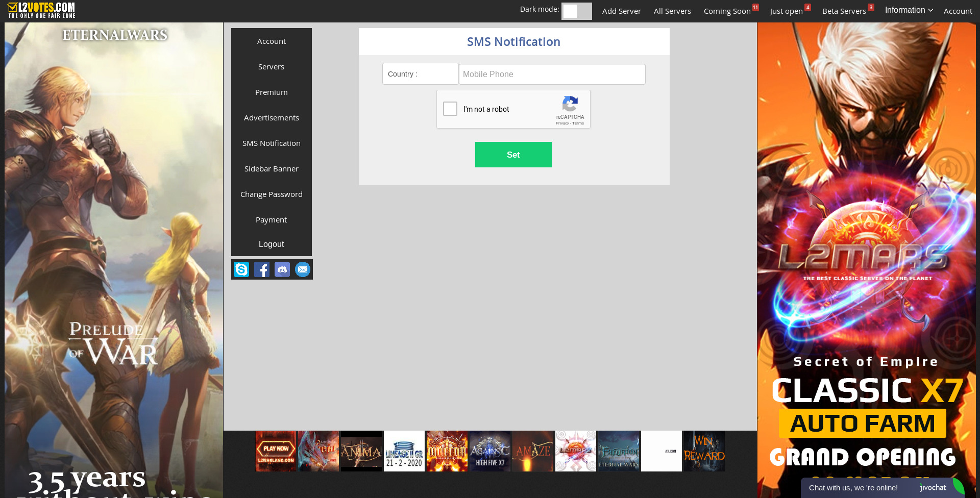
Task: Check the I'm not a robot box
Action: [x=450, y=109]
